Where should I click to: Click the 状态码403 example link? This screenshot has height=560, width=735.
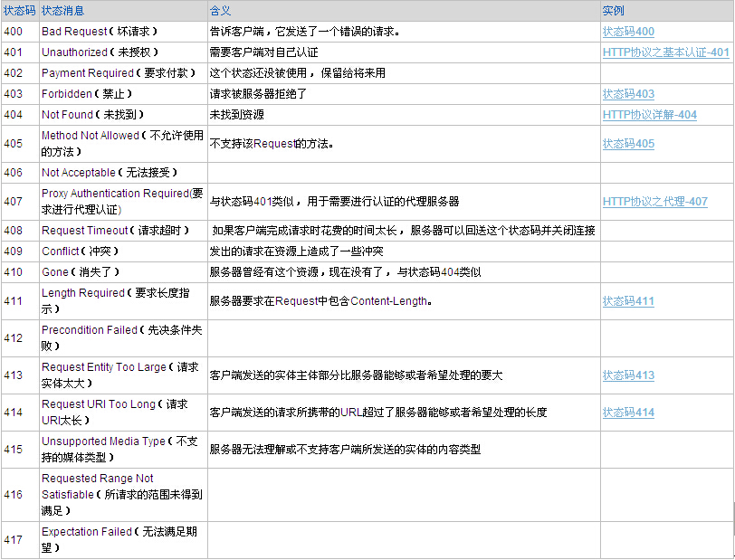[x=628, y=94]
